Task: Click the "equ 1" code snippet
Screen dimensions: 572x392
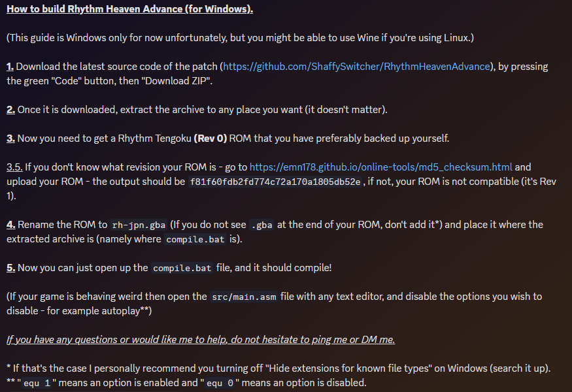Action: coord(37,383)
